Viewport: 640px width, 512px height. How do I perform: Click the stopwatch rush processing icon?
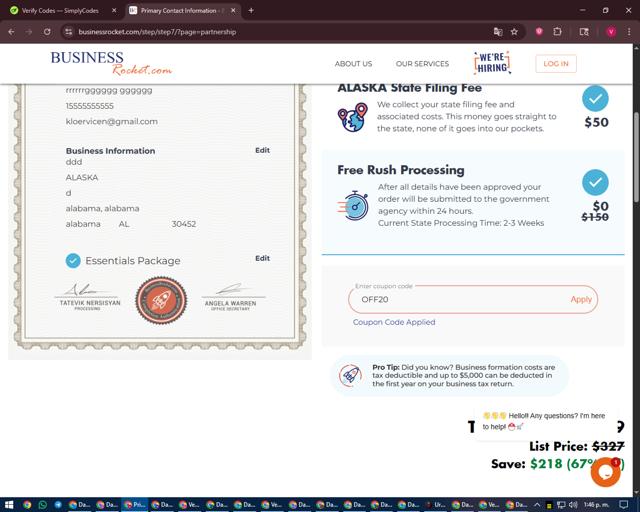353,205
